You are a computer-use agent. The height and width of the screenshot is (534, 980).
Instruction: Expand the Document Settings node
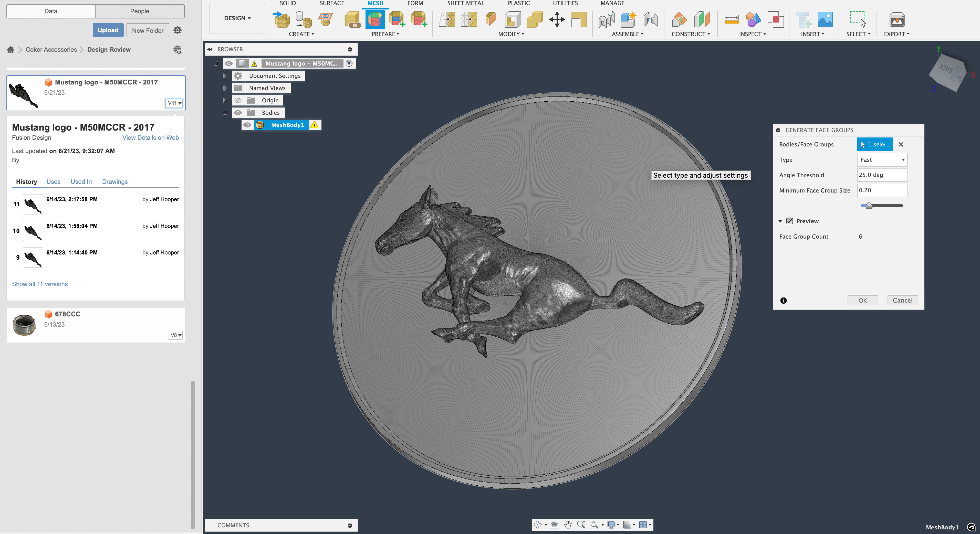224,76
